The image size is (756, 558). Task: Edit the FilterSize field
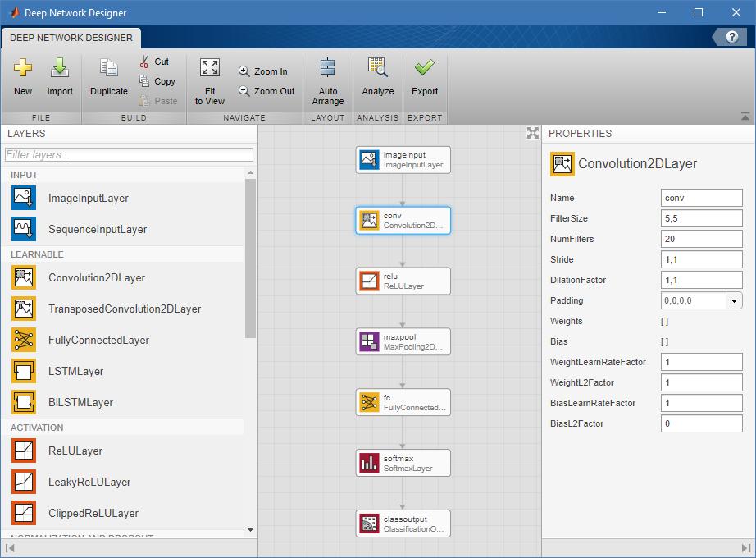[x=702, y=218]
